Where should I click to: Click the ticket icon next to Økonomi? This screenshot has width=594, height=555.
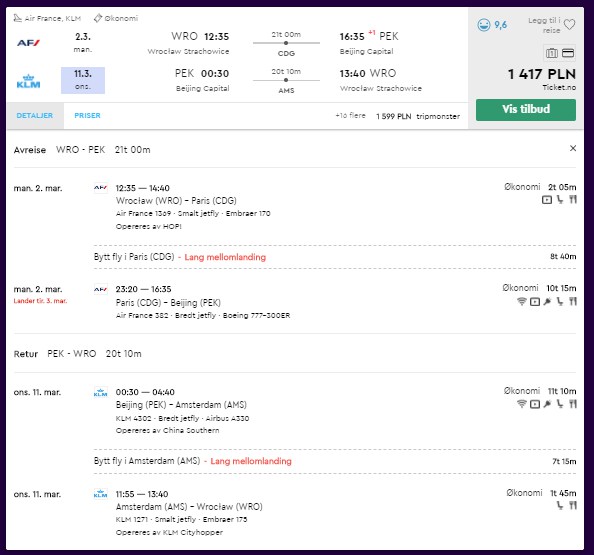pyautogui.click(x=98, y=18)
